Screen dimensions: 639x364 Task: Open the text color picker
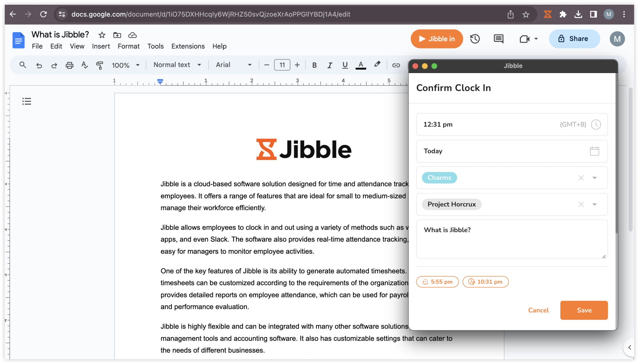click(361, 65)
